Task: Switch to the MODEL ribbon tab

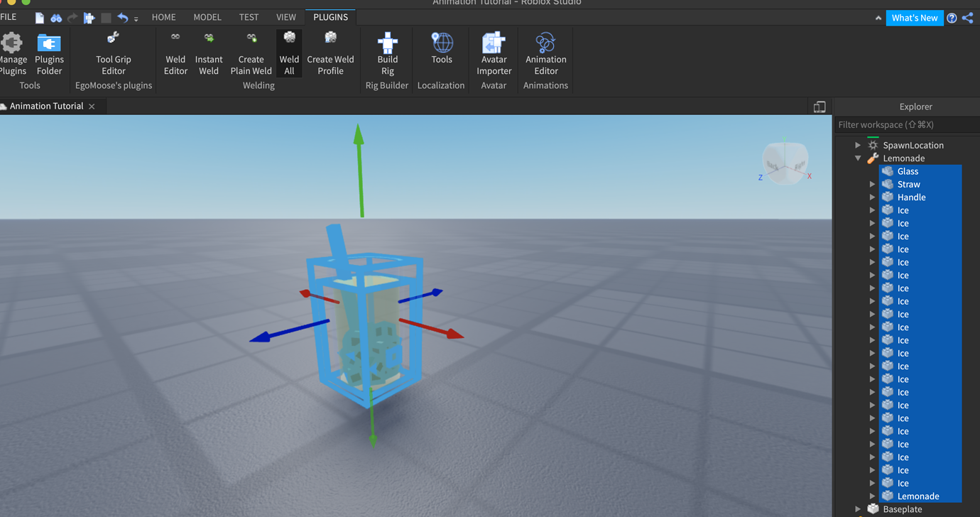Action: tap(207, 16)
